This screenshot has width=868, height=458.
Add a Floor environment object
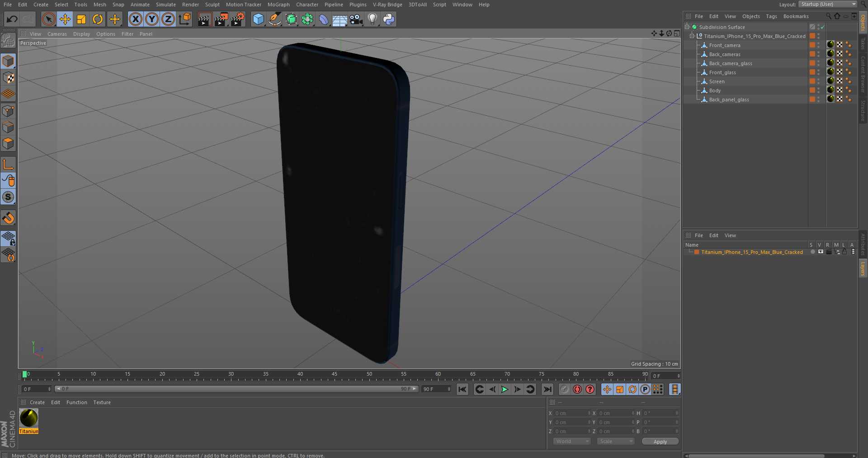(340, 19)
